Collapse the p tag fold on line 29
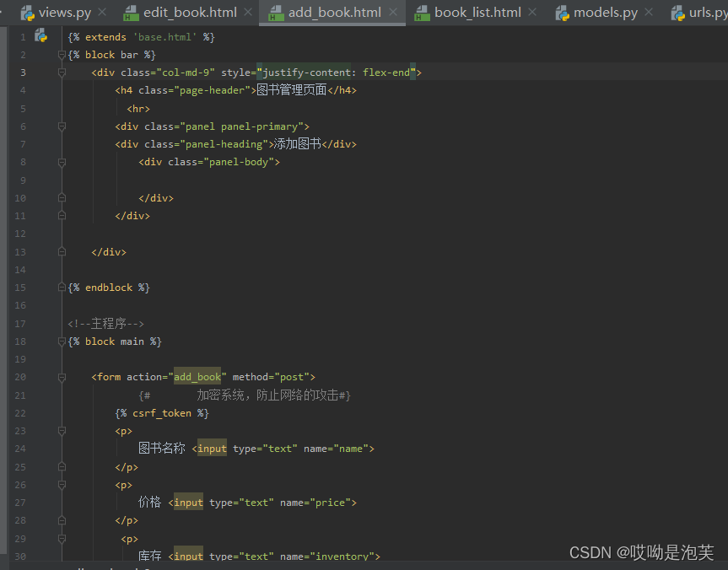This screenshot has height=570, width=728. coord(62,539)
